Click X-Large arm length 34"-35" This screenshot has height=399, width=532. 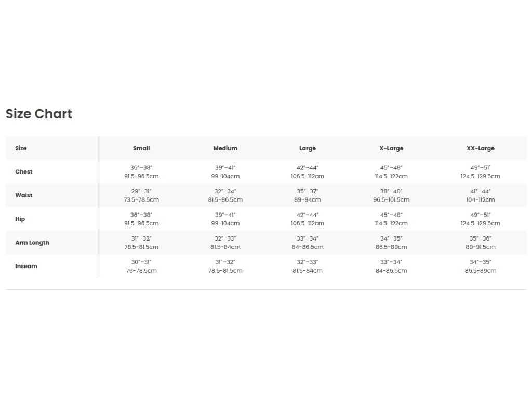[x=391, y=238]
